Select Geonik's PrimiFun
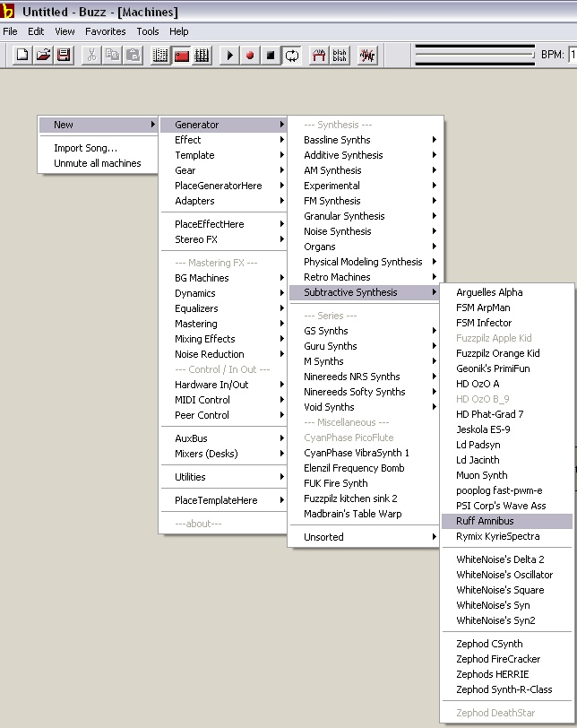This screenshot has width=577, height=728. 507,368
